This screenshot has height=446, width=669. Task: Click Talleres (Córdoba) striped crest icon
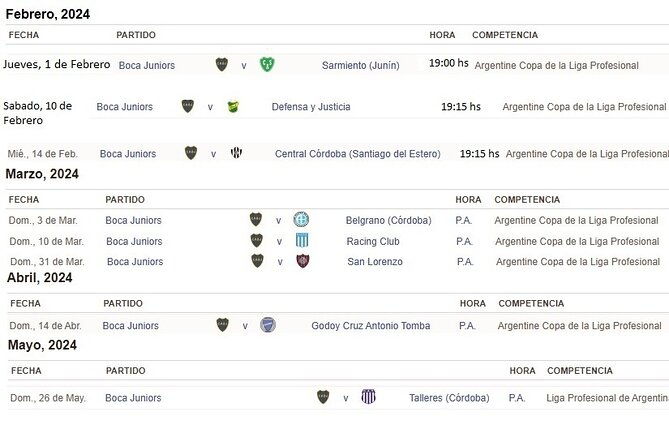point(368,398)
